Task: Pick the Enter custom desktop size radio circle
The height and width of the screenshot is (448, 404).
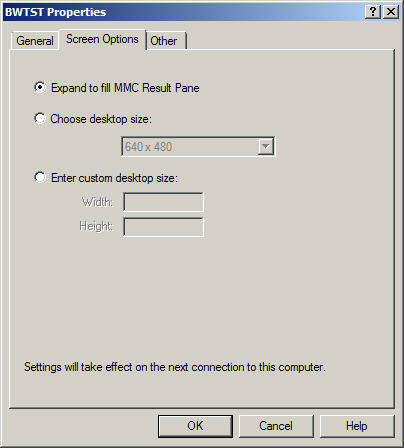Action: pos(40,177)
